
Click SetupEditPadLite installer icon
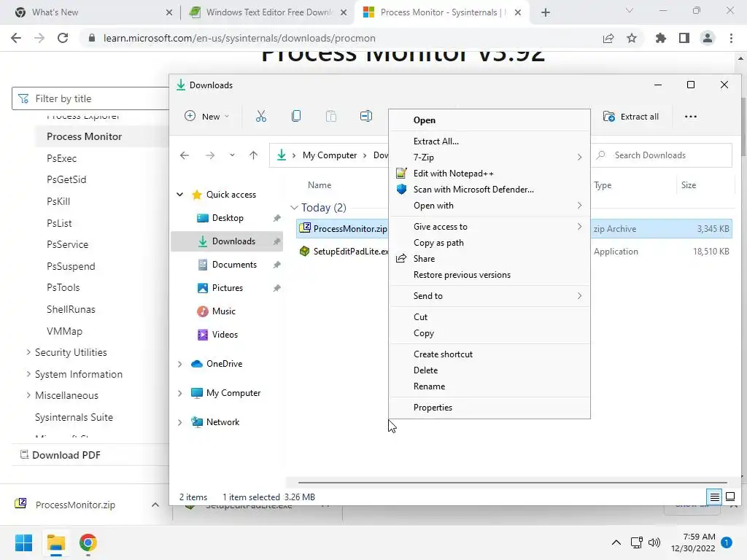point(304,251)
